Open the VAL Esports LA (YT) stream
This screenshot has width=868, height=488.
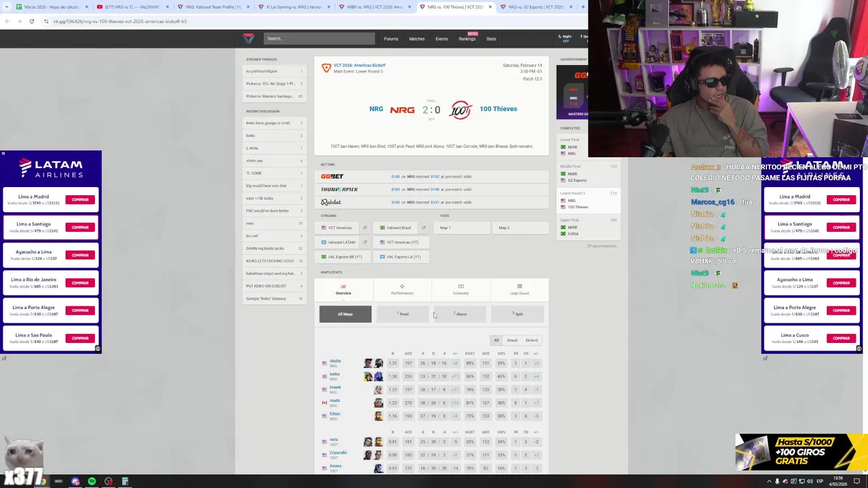[x=403, y=257]
